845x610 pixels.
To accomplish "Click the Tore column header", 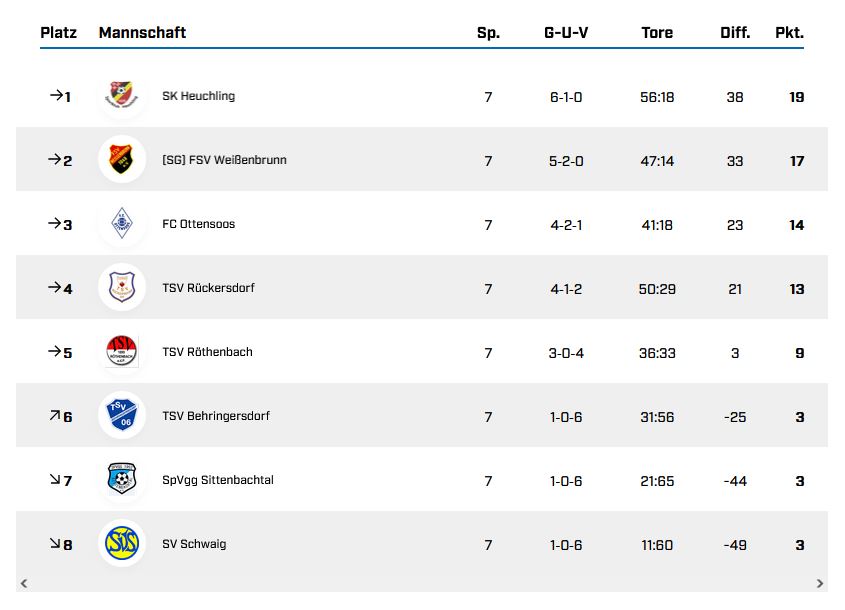I will 657,33.
